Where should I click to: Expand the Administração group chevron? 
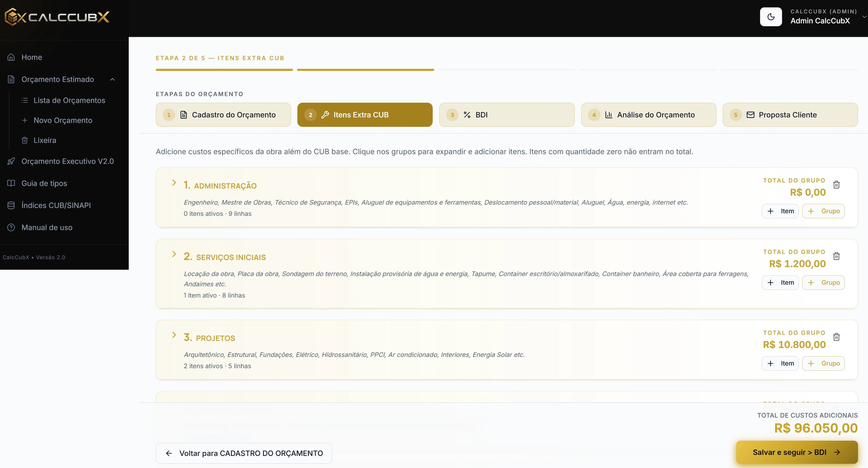174,183
